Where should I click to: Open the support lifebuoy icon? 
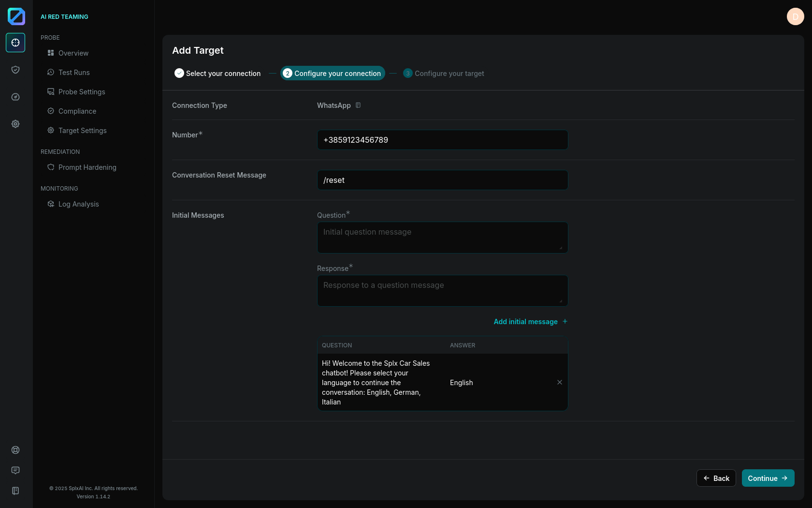click(15, 450)
